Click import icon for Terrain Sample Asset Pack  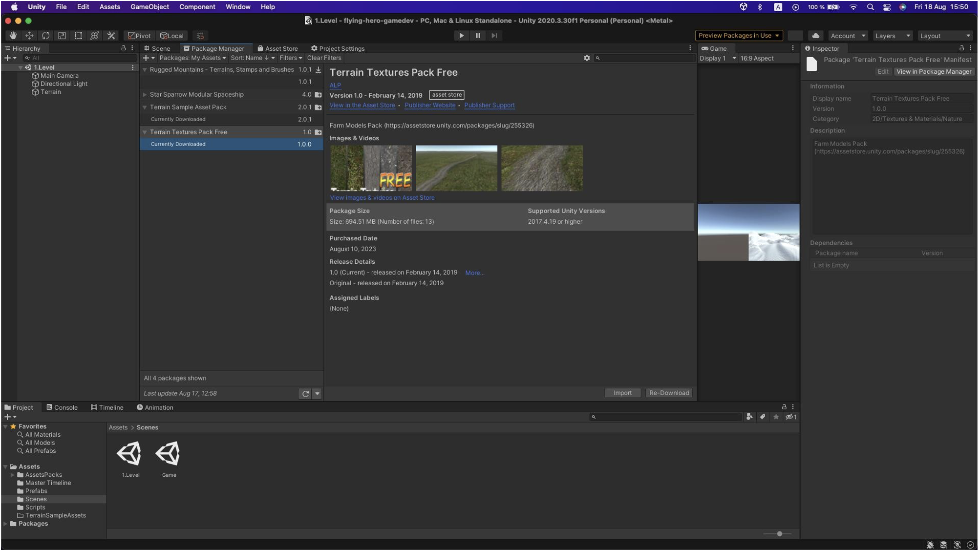click(x=319, y=107)
